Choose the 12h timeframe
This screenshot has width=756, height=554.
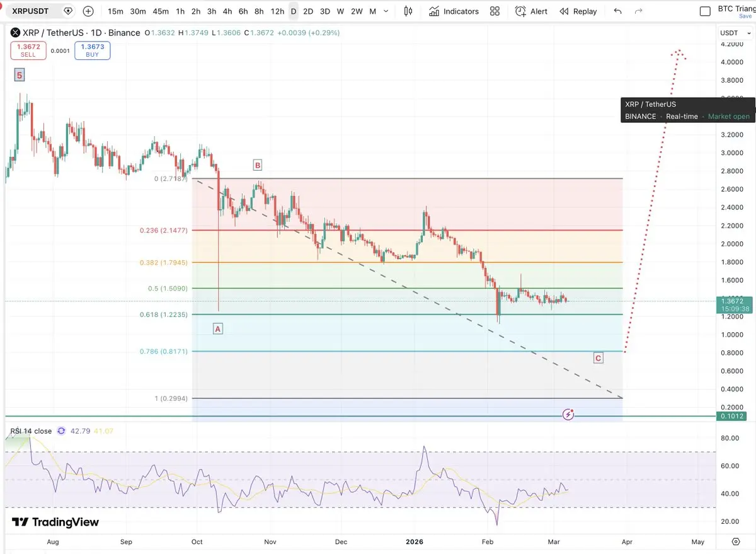point(277,11)
